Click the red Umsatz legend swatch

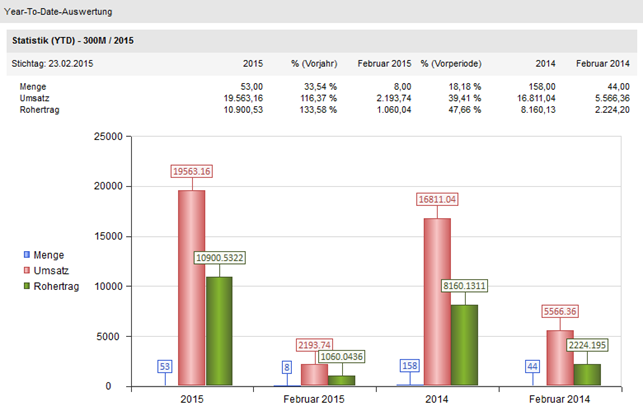[x=26, y=270]
